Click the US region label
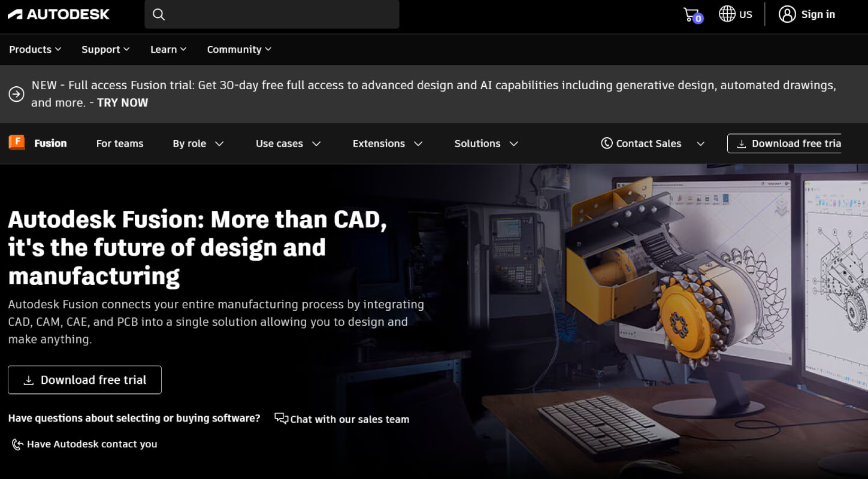 tap(746, 14)
